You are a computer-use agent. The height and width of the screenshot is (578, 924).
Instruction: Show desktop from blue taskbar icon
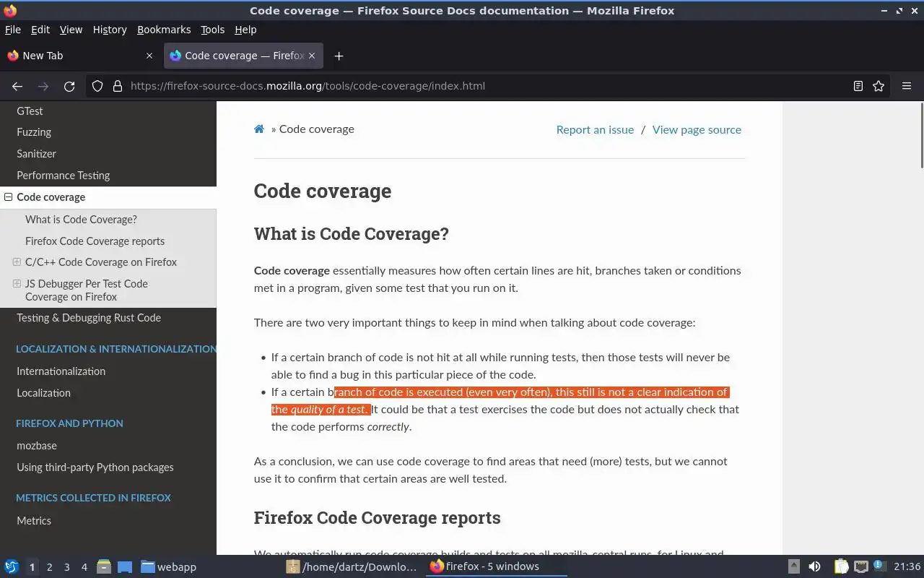(x=125, y=566)
